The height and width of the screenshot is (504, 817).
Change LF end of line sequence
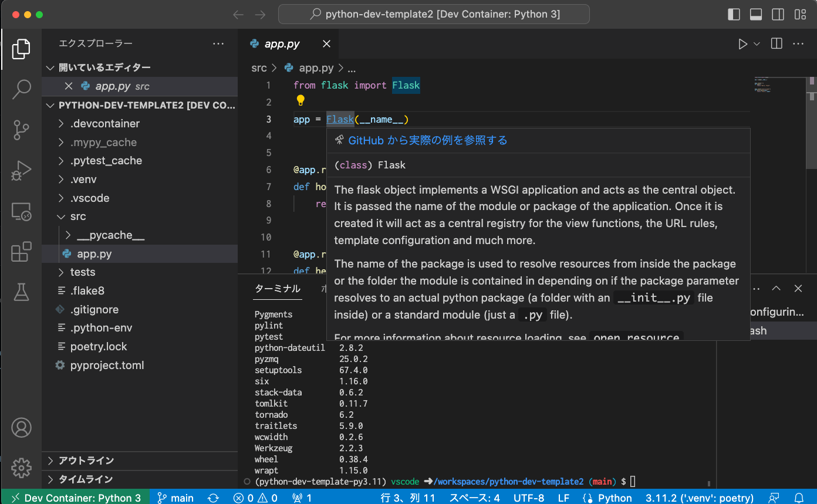[x=563, y=498]
